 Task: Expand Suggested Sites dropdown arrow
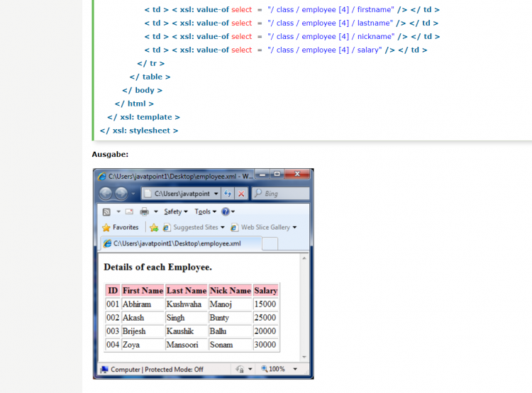(x=223, y=228)
